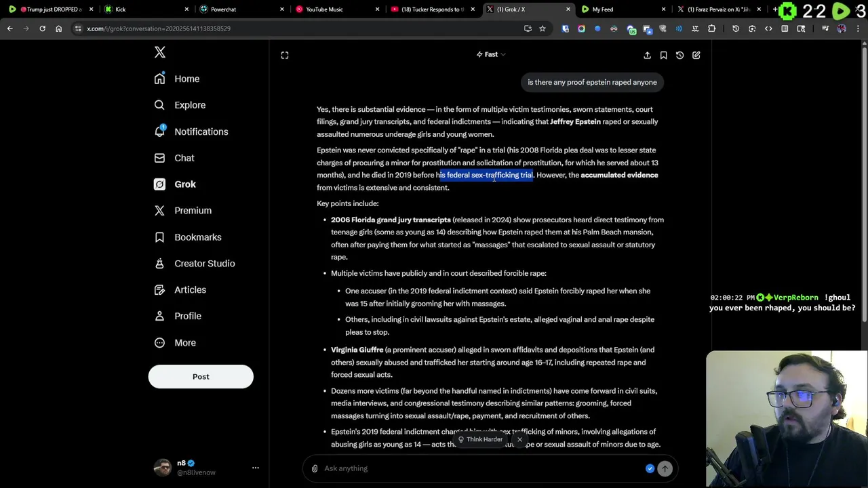Open Grok chat history icon
The image size is (868, 488).
679,55
